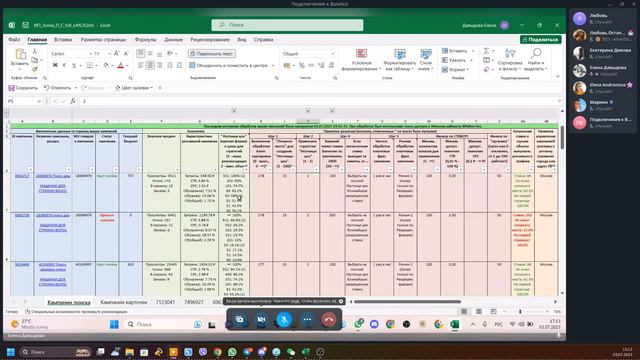Select the Кампании карточек sheet tab
Viewport: 640px width, 360px height.
124,302
